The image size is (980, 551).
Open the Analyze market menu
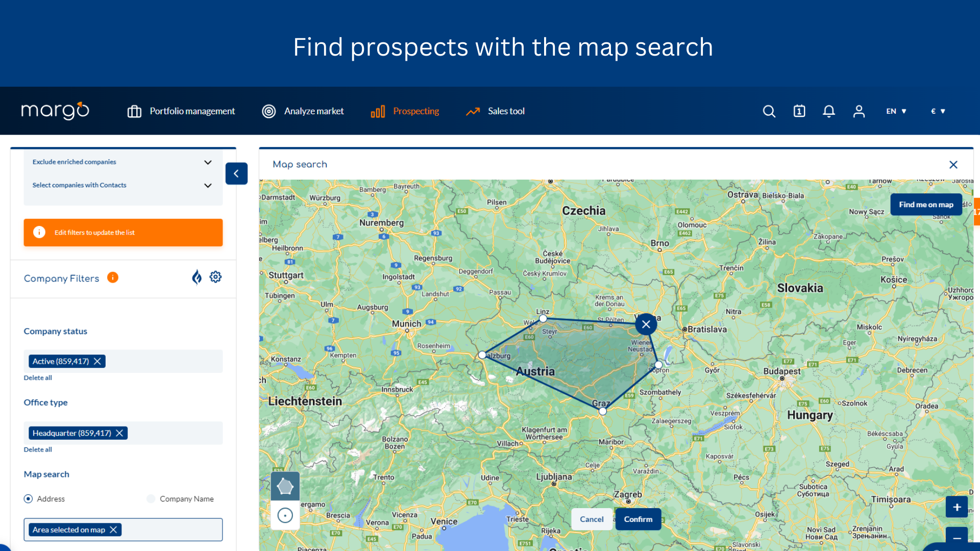click(303, 111)
